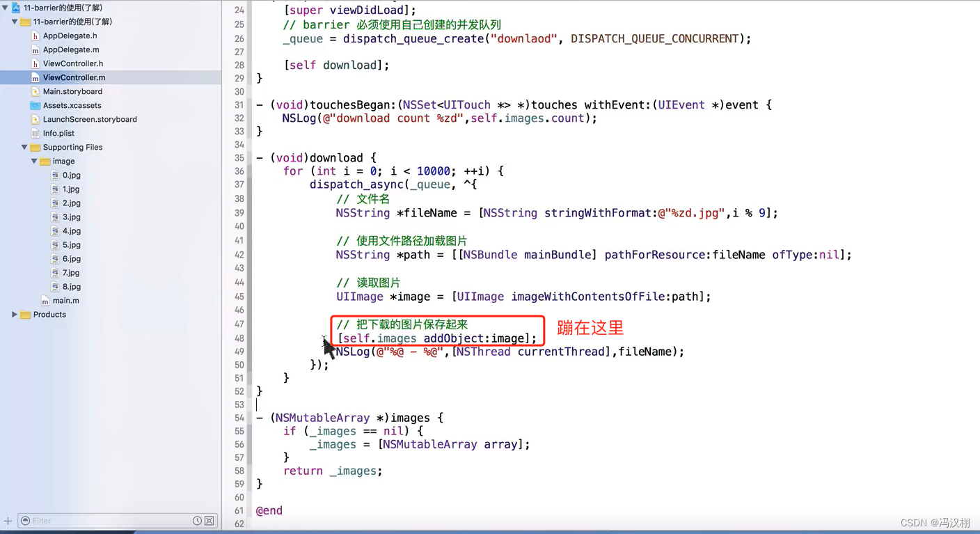Toggle recently modified files filter clock icon

tap(197, 521)
